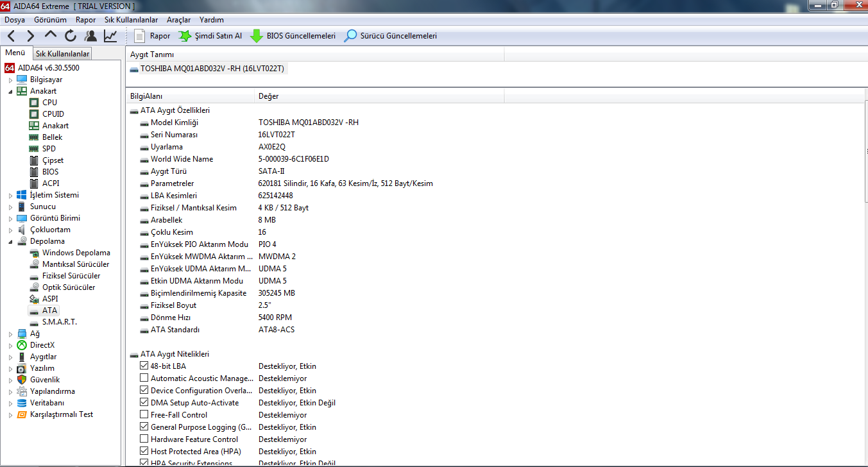Expand the Yazılım tree node
This screenshot has width=868, height=467.
pyautogui.click(x=10, y=368)
